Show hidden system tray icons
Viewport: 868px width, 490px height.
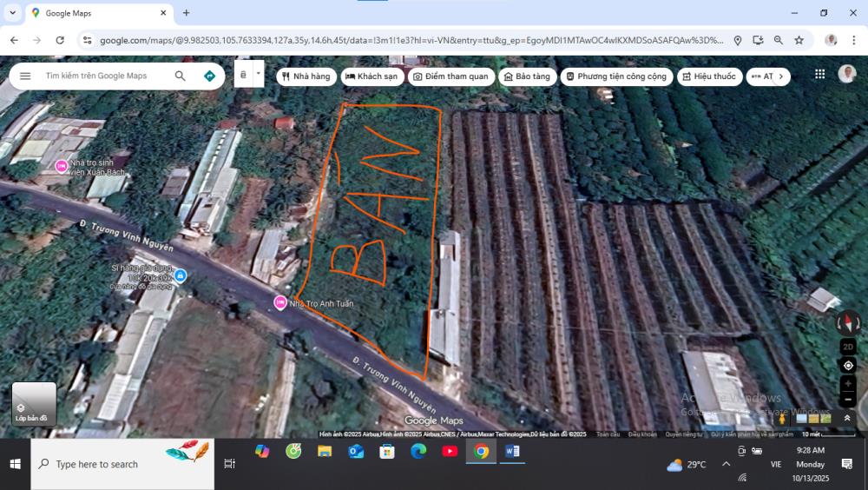click(x=726, y=464)
